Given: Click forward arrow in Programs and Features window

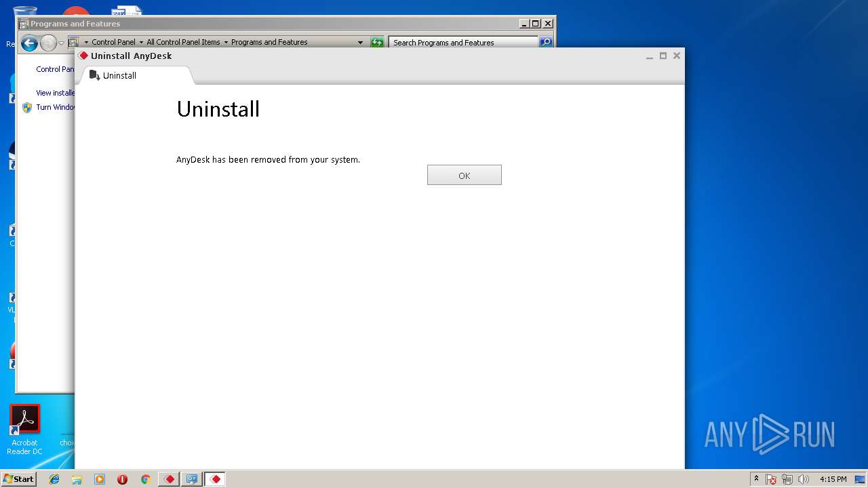Looking at the screenshot, I should click(x=48, y=44).
